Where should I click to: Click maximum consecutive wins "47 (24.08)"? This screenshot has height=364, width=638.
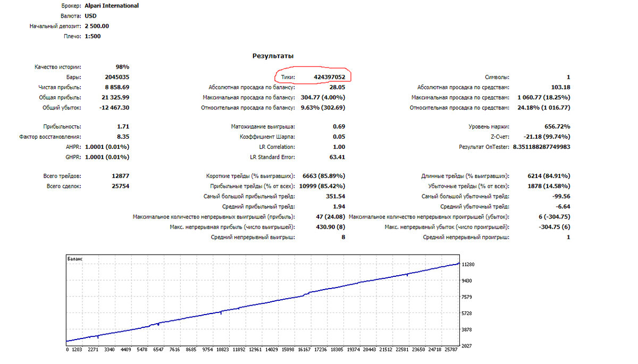[x=331, y=216]
